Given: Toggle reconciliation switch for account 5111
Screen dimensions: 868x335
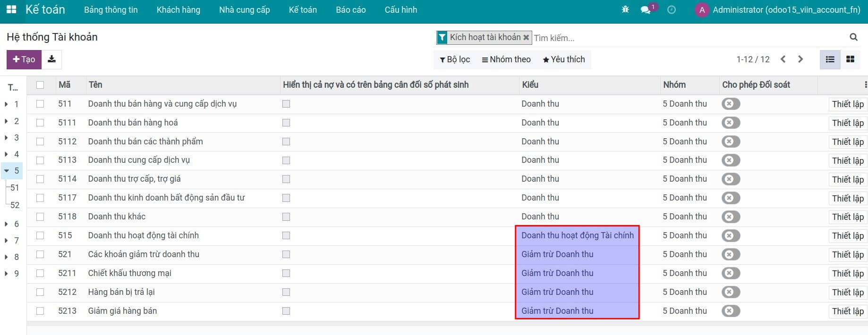Looking at the screenshot, I should [x=730, y=123].
